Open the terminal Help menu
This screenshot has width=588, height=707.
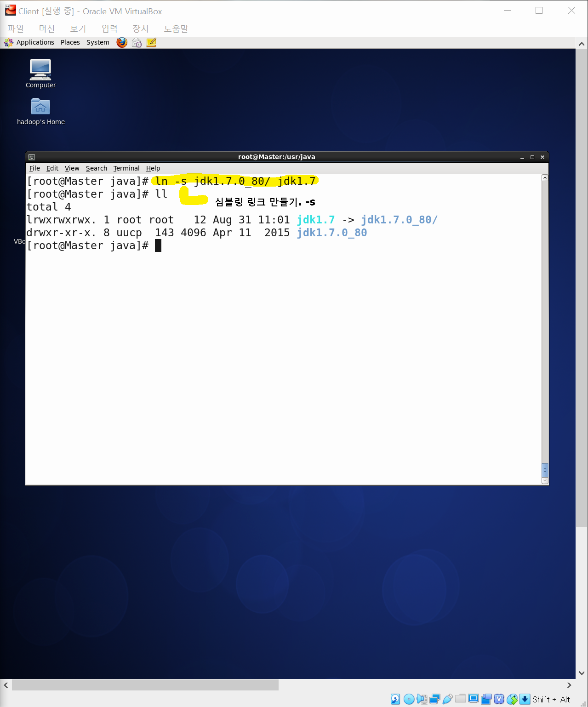point(153,168)
